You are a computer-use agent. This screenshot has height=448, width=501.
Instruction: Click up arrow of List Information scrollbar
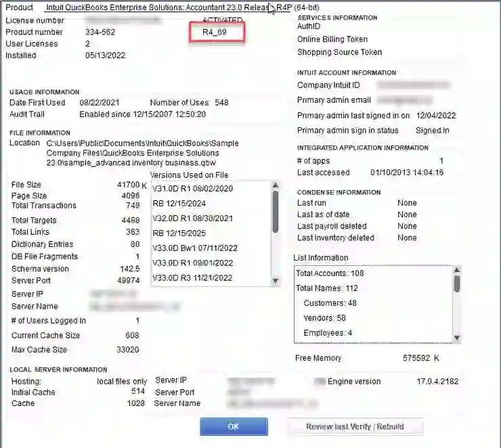pyautogui.click(x=457, y=270)
